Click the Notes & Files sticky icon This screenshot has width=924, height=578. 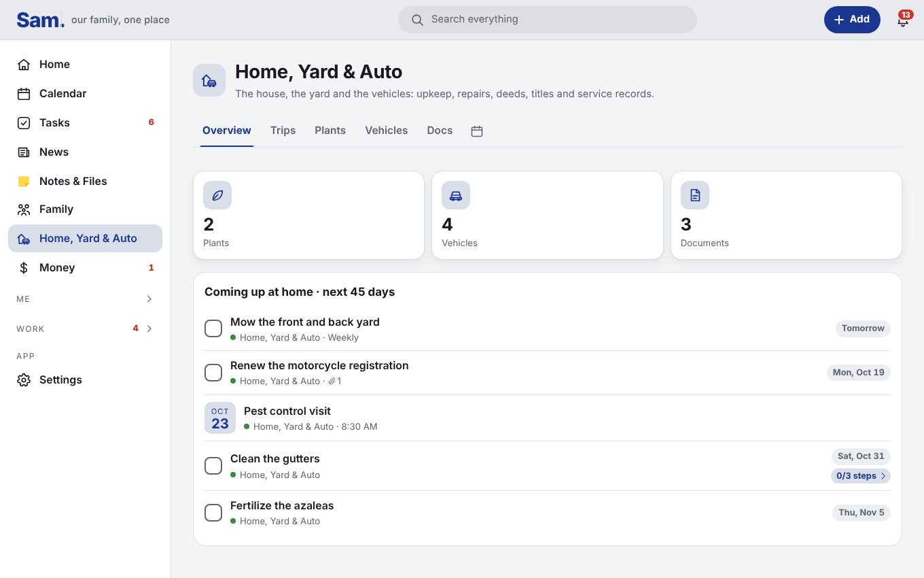[x=24, y=182]
